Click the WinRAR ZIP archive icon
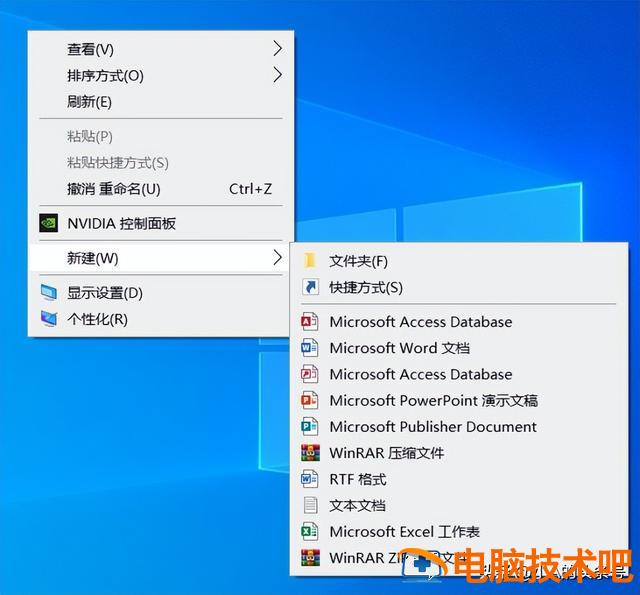Screen dimensions: 640x595 (310, 557)
